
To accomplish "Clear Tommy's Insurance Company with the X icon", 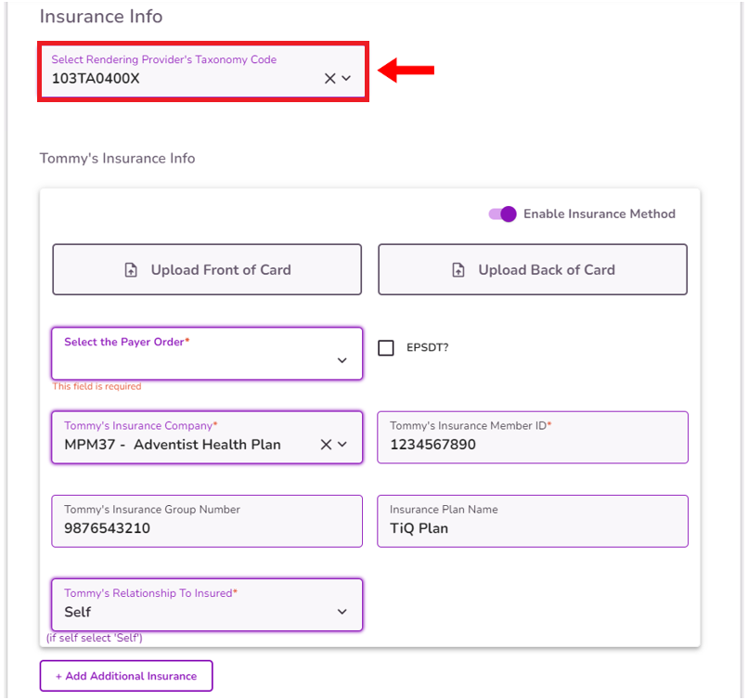I will pos(327,444).
